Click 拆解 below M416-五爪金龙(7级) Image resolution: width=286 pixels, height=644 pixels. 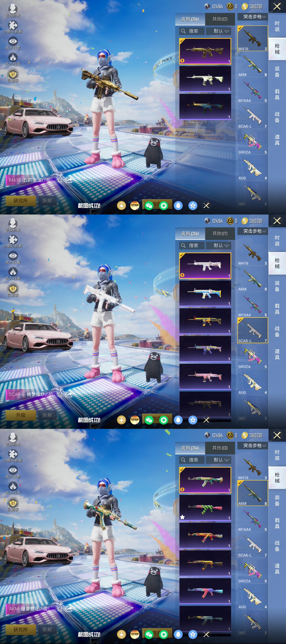(47, 201)
